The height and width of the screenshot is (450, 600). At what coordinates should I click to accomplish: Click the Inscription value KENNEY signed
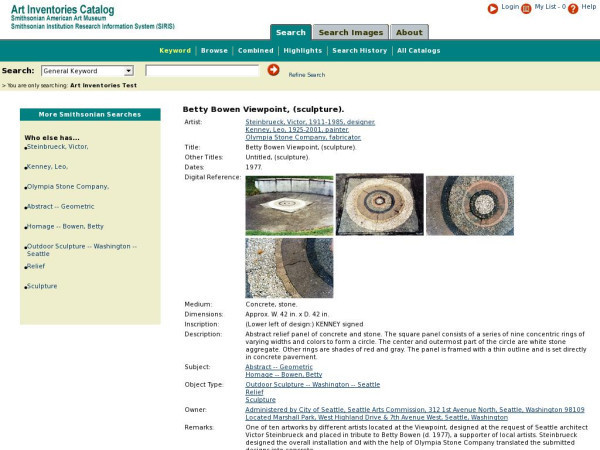pos(305,324)
